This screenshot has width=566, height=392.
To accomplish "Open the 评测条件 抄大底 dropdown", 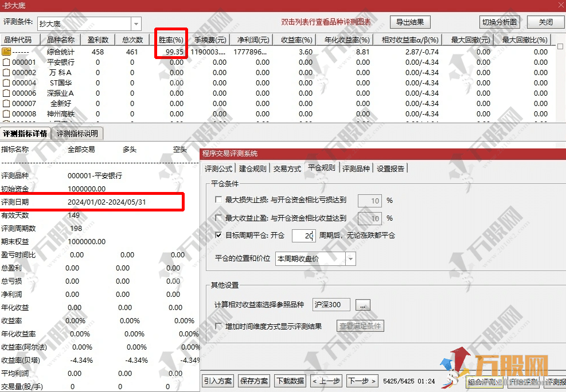I will (x=136, y=24).
